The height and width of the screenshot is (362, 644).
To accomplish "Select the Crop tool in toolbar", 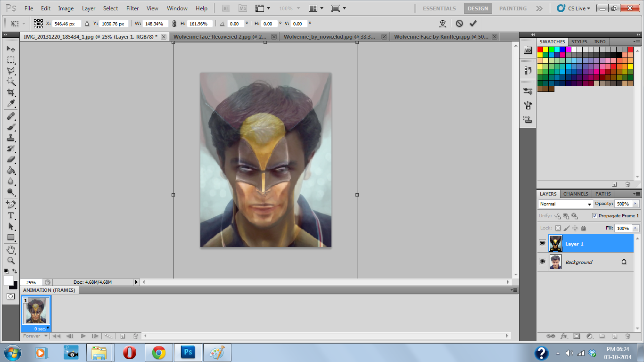I will click(10, 92).
